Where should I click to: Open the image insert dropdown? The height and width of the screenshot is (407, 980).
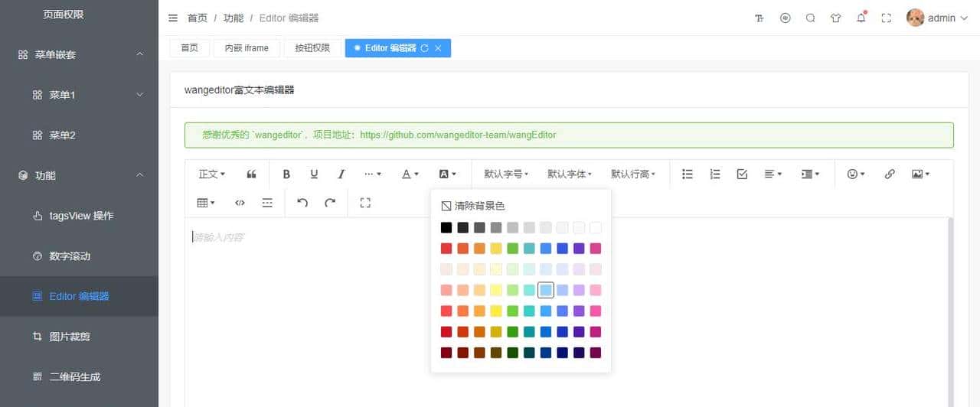tap(920, 174)
